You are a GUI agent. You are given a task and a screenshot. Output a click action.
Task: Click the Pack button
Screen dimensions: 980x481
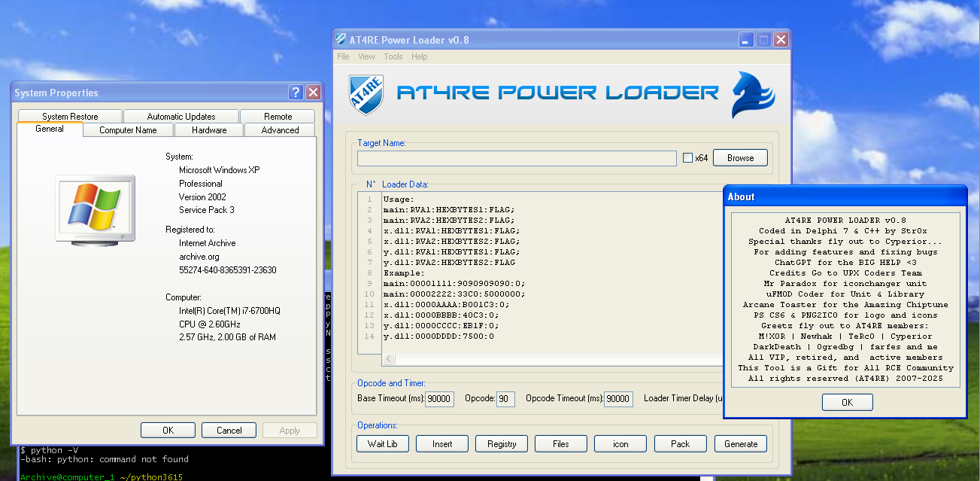tap(681, 444)
